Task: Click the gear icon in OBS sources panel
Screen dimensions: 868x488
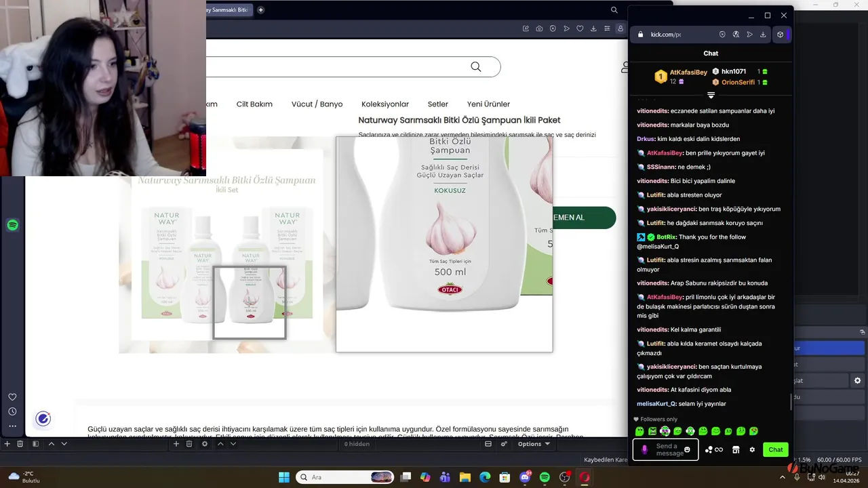Action: pyautogui.click(x=205, y=444)
